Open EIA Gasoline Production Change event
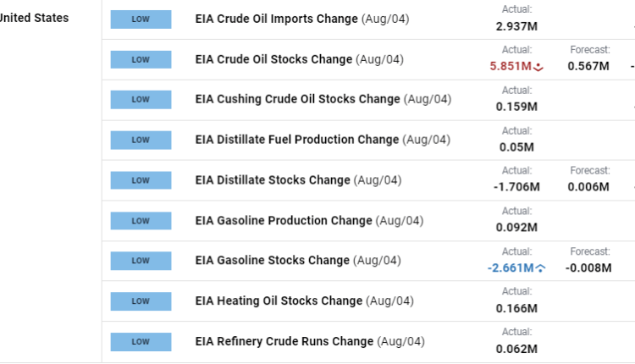Viewport: 635px width, 364px height. point(284,221)
